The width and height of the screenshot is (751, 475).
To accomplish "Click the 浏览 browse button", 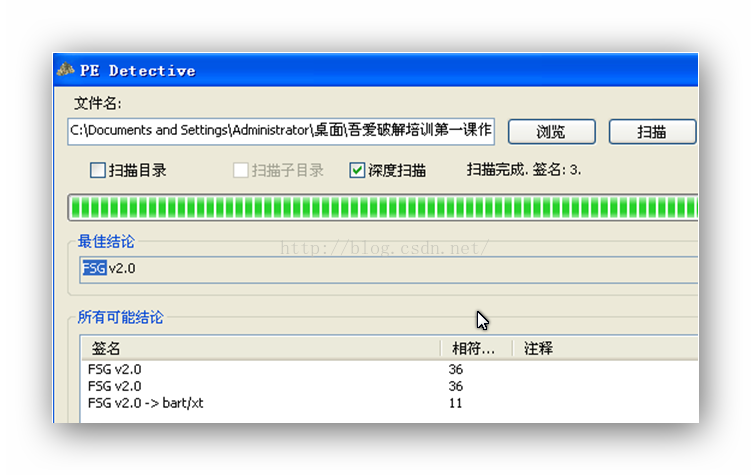I will click(x=551, y=131).
